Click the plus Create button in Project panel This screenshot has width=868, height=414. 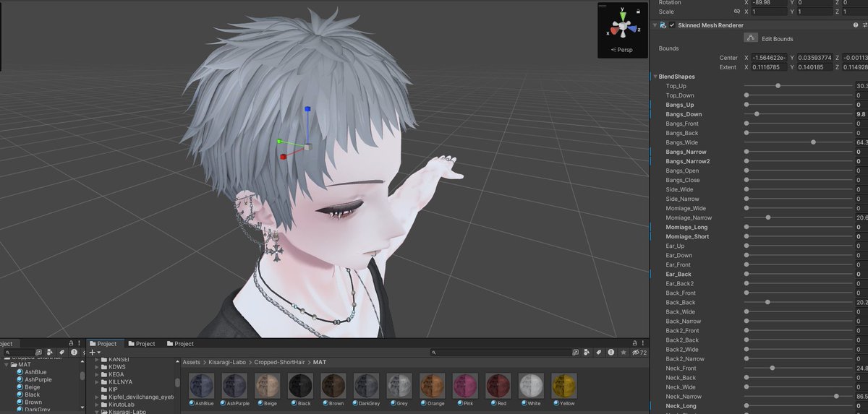point(93,353)
